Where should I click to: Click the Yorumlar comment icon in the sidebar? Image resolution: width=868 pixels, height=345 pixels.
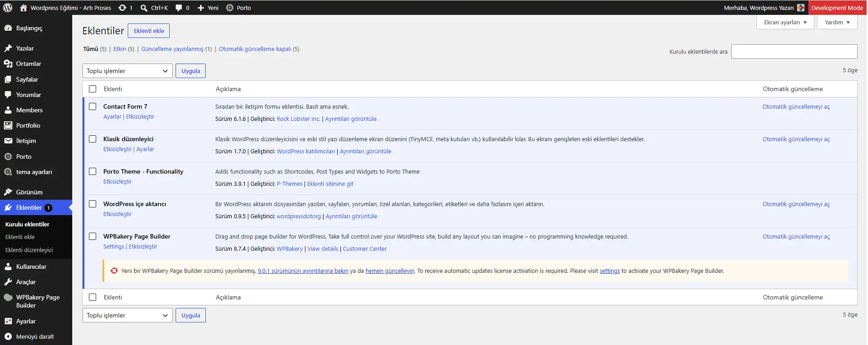[x=8, y=95]
